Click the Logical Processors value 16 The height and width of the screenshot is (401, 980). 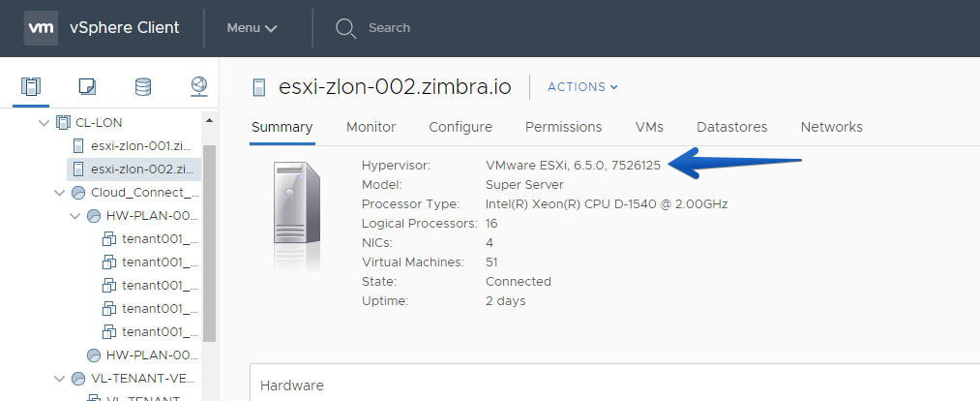click(491, 224)
